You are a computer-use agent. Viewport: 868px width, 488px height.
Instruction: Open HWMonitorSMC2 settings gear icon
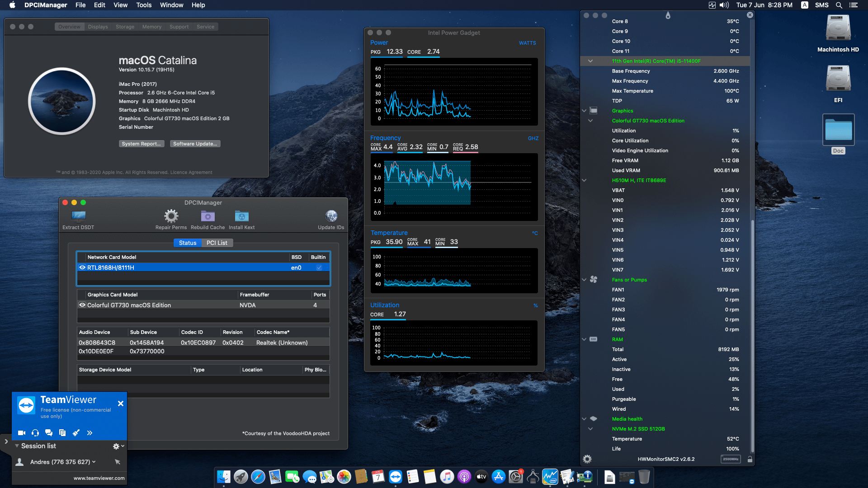587,459
